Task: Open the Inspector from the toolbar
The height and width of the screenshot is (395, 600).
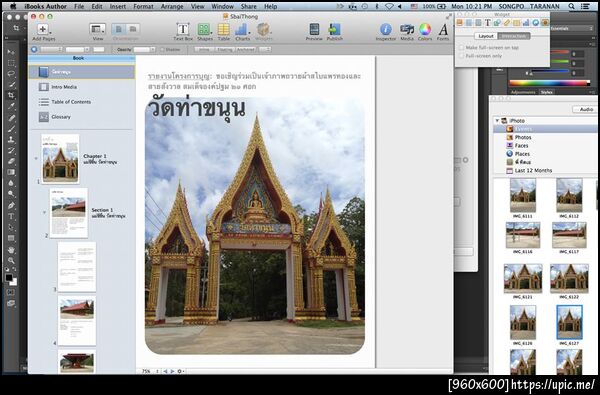Action: point(386,32)
